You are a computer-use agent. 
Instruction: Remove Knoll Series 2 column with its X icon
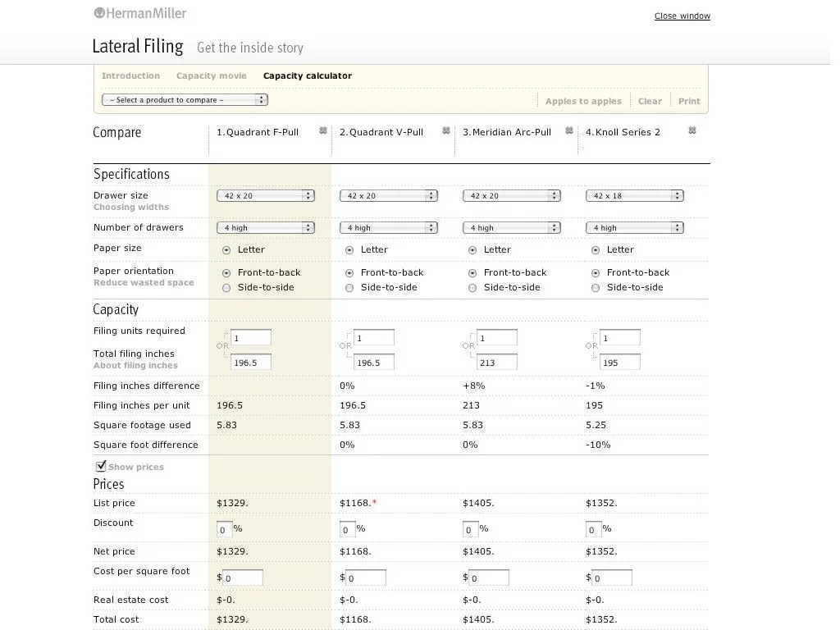pyautogui.click(x=692, y=130)
